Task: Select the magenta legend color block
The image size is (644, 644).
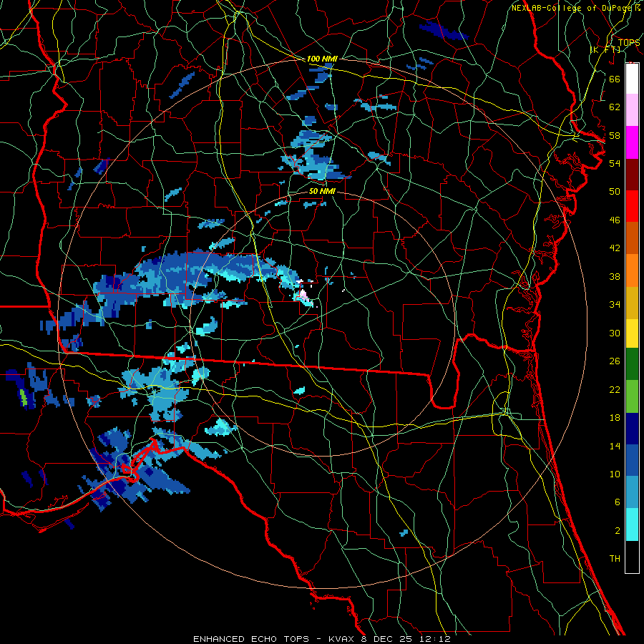Action: pos(632,142)
